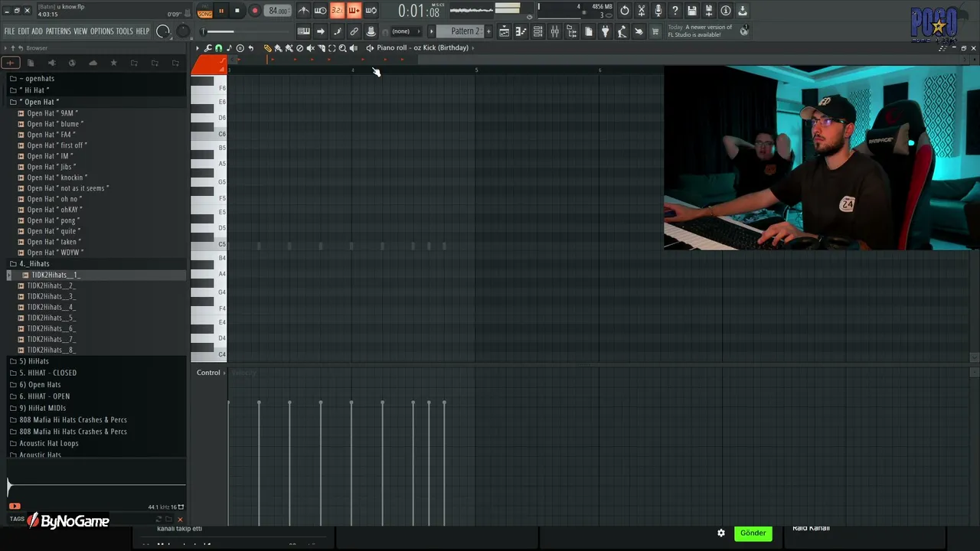
Task: Toggle the 3.2.1 recording countdown
Action: 337,11
